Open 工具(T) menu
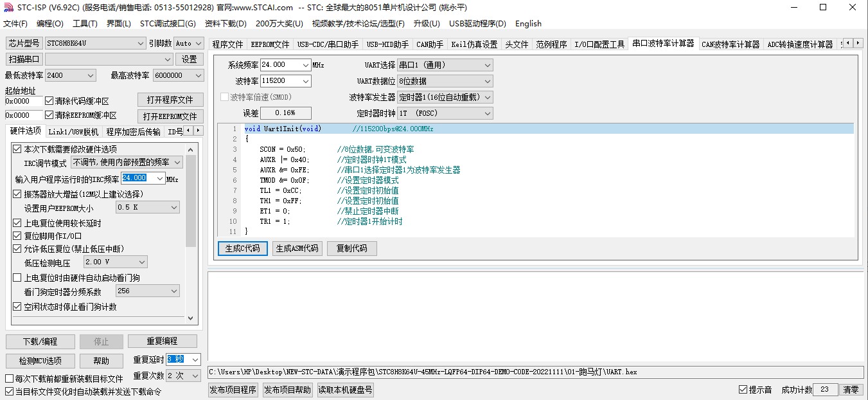This screenshot has width=868, height=400. (85, 24)
